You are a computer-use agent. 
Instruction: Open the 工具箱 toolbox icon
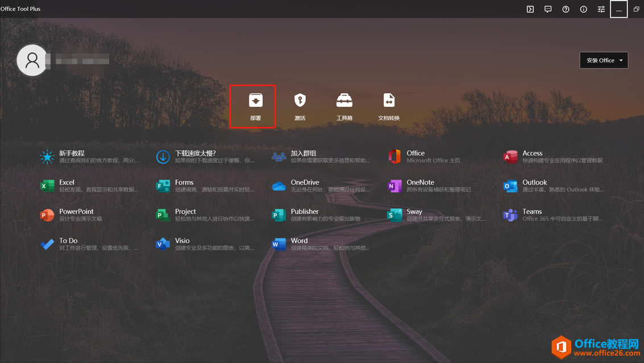pos(344,100)
